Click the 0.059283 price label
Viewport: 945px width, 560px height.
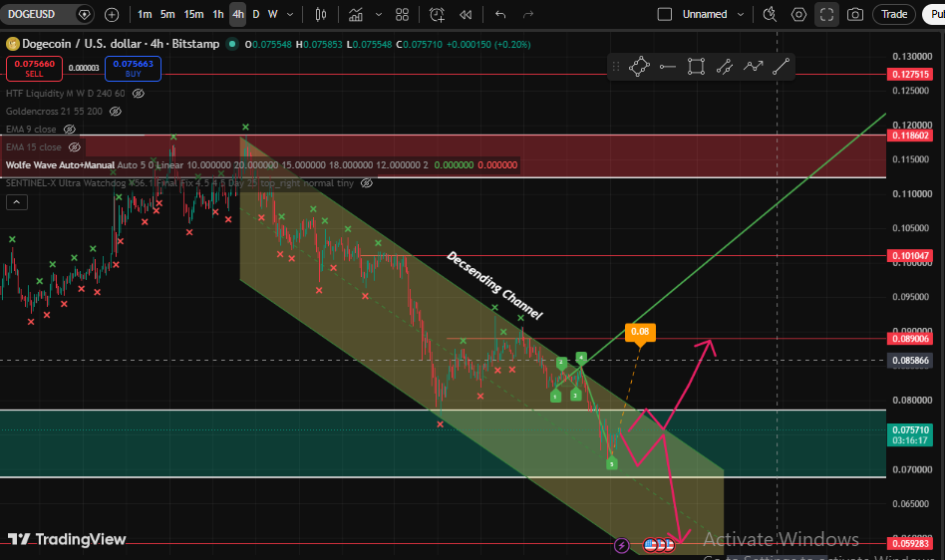click(910, 544)
